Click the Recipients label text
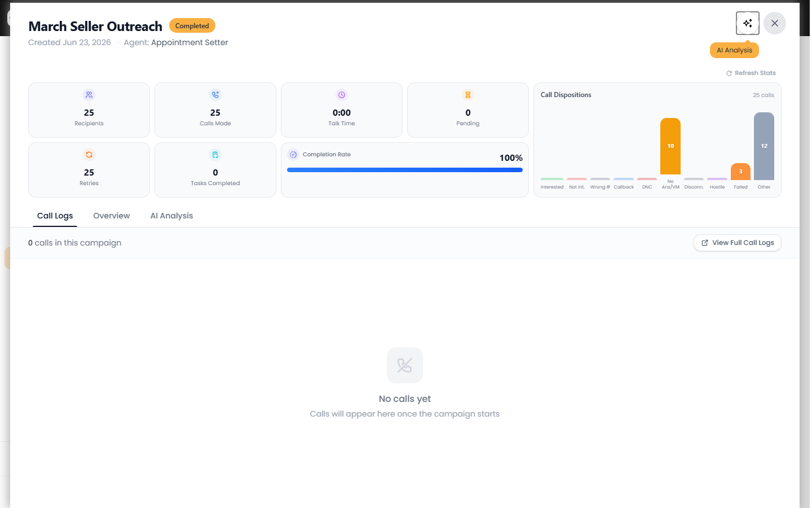 pyautogui.click(x=89, y=124)
